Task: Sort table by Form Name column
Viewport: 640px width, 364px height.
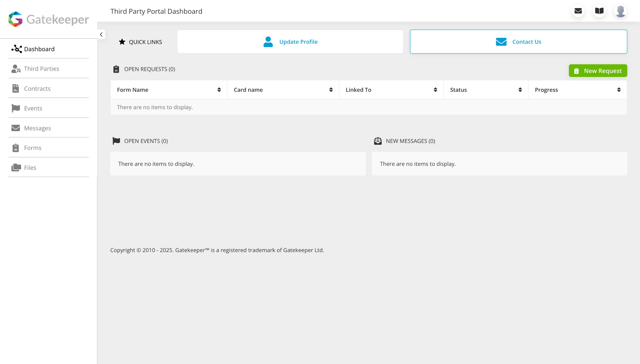Action: [x=219, y=90]
